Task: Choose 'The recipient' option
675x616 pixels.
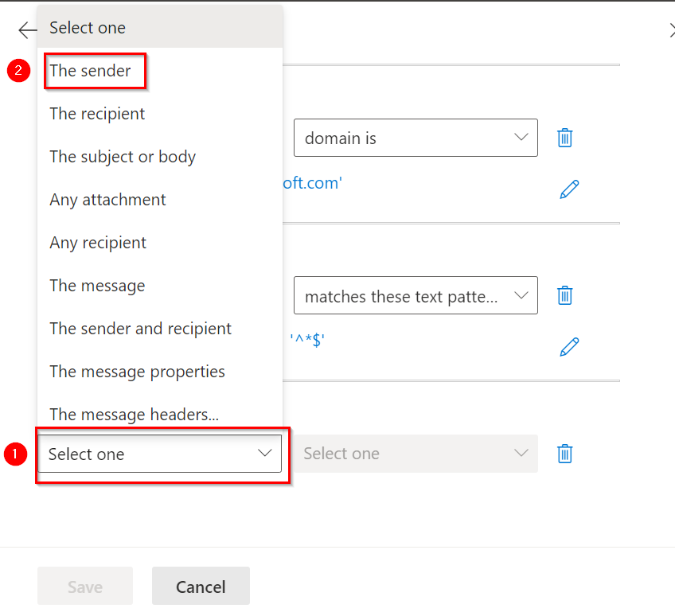Action: click(97, 114)
